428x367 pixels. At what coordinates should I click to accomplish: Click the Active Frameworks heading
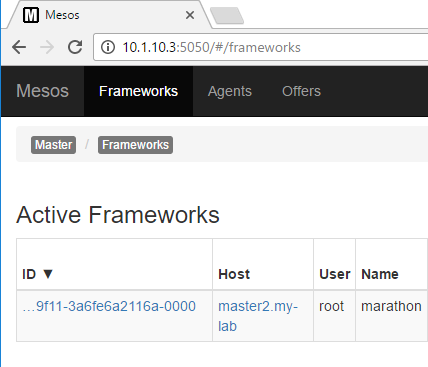[x=118, y=215]
